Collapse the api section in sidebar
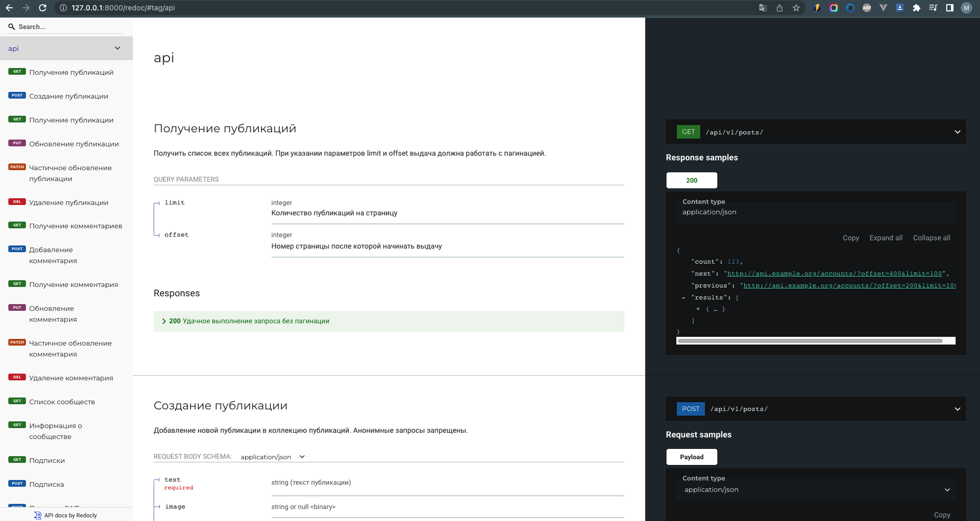 click(x=117, y=48)
